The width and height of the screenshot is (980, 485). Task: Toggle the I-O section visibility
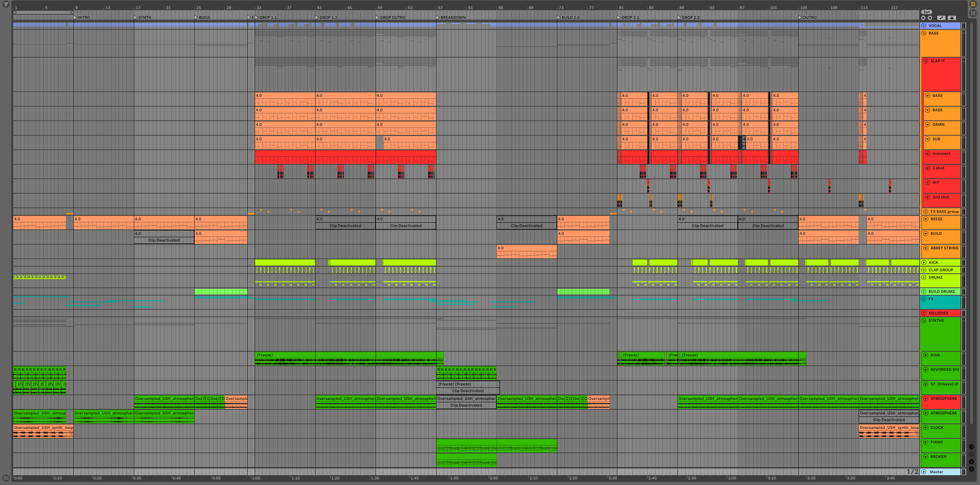pyautogui.click(x=971, y=447)
